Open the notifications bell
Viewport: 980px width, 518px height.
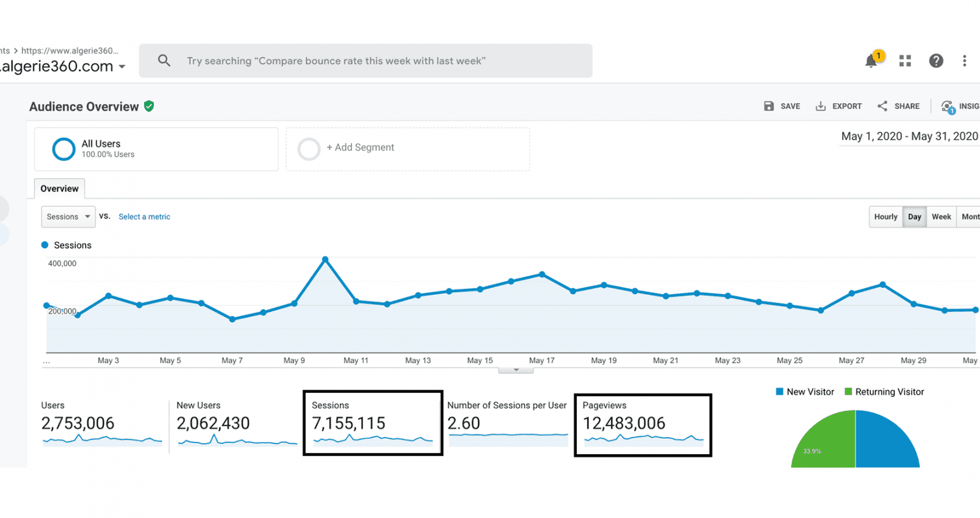tap(872, 61)
